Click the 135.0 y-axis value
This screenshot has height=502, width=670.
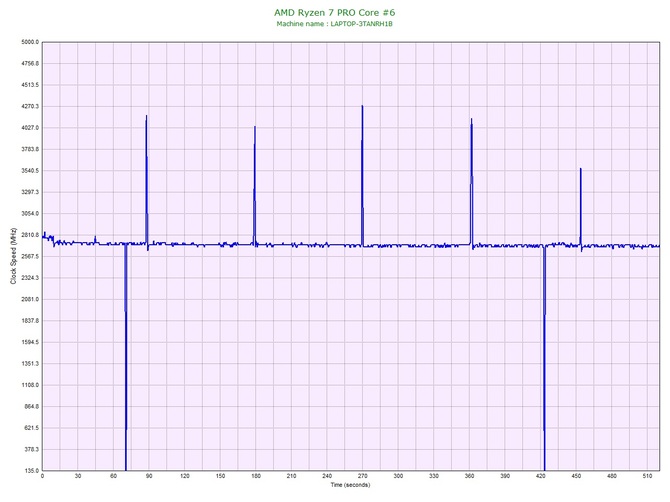point(31,471)
